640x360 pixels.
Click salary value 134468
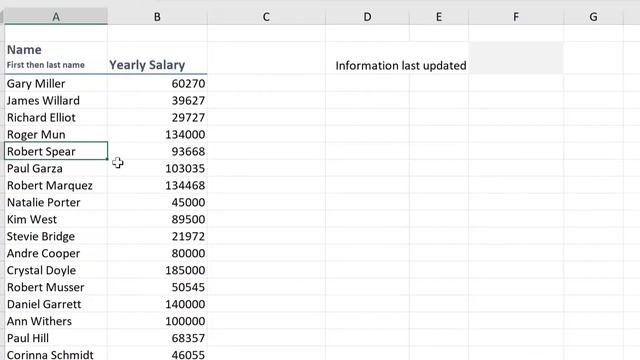click(157, 185)
